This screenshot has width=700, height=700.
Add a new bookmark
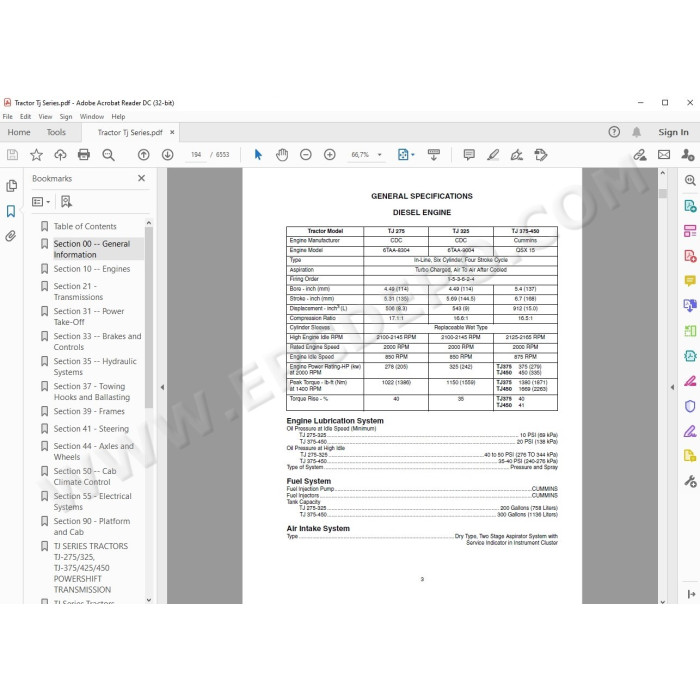tap(66, 202)
